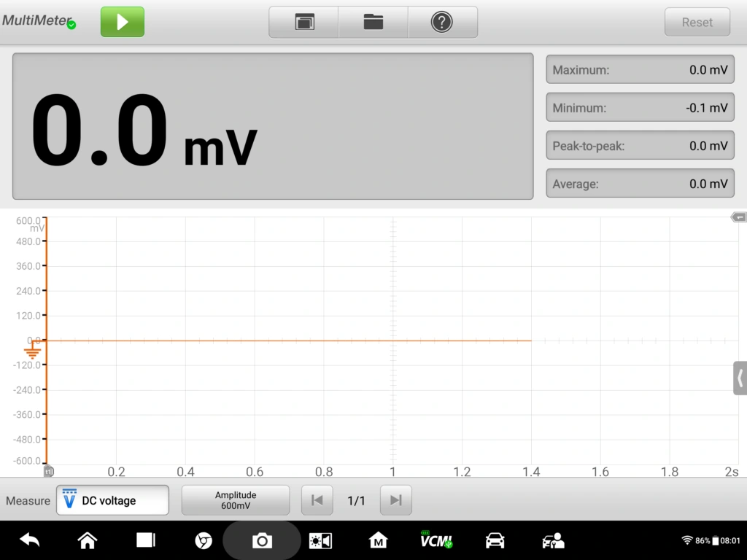Go to the next waveform page
Viewport: 747px width, 560px height.
click(395, 500)
